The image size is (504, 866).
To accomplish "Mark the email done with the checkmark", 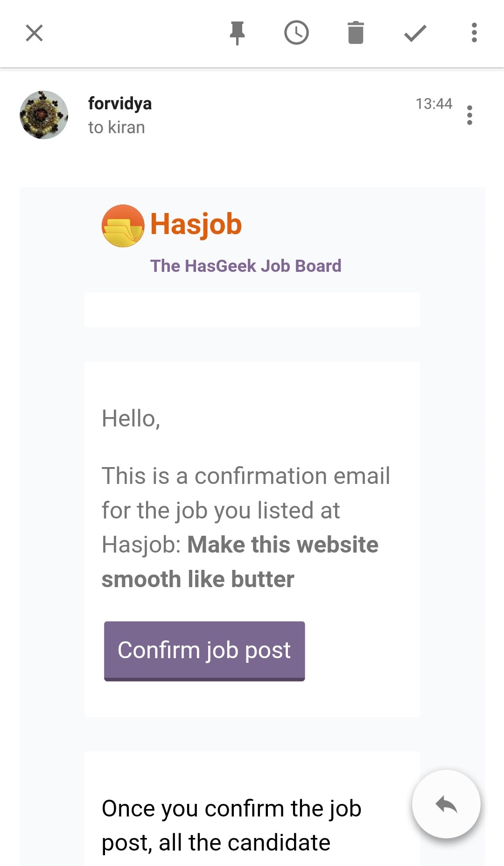I will pyautogui.click(x=415, y=33).
